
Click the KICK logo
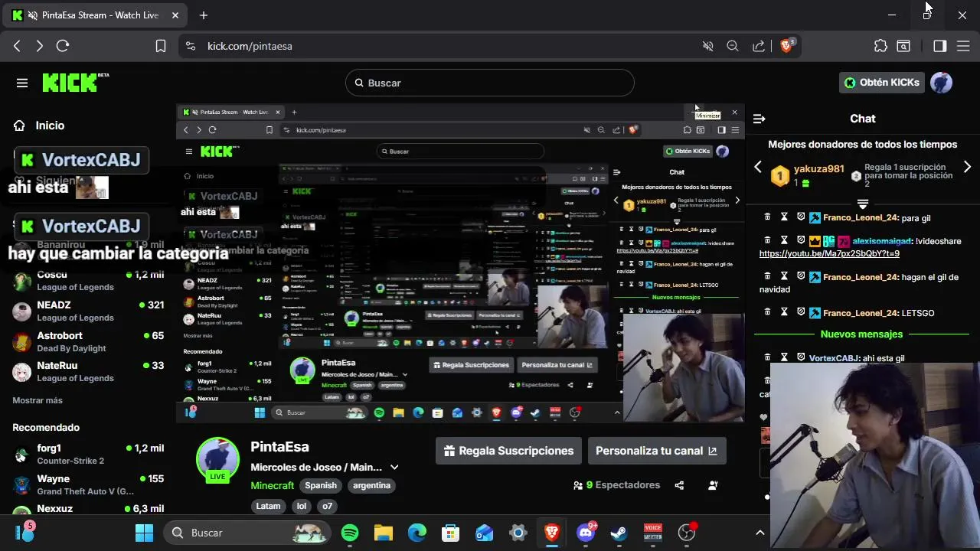(75, 82)
